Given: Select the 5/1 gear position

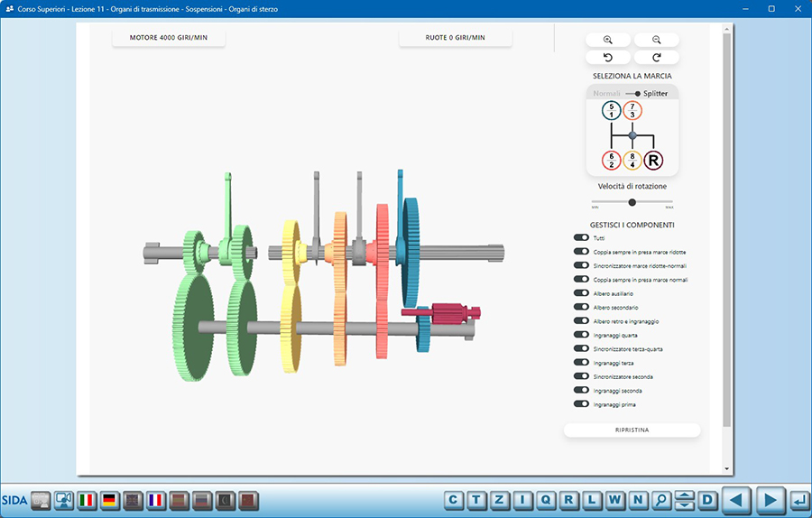Looking at the screenshot, I should point(612,110).
